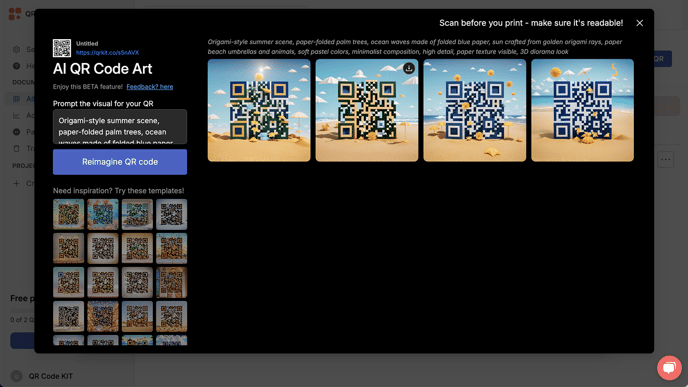The height and width of the screenshot is (387, 688).
Task: Open the chat support bubble
Action: pyautogui.click(x=669, y=367)
